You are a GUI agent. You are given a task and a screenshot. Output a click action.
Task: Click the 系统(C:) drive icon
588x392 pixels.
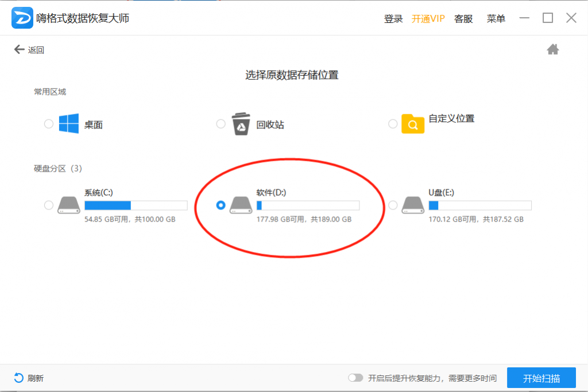pyautogui.click(x=69, y=205)
